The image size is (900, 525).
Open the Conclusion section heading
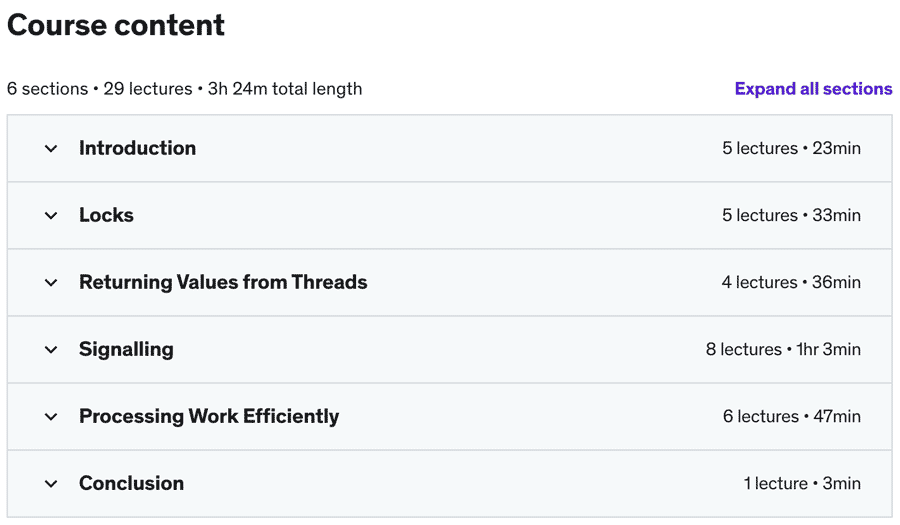(x=131, y=483)
